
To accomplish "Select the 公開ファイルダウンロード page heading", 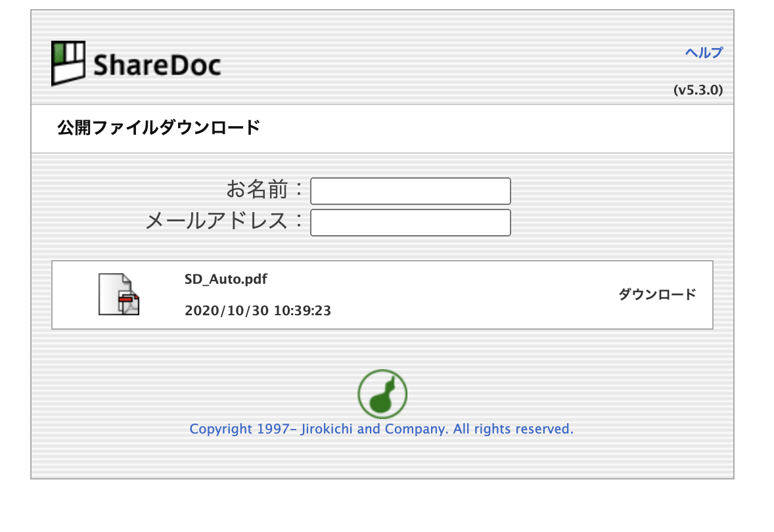I will (x=158, y=127).
